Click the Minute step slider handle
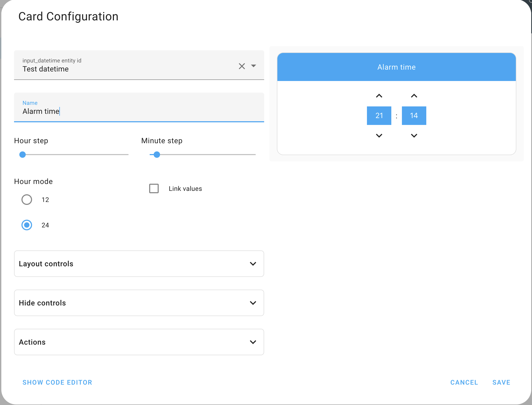This screenshot has height=405, width=532. coord(157,155)
